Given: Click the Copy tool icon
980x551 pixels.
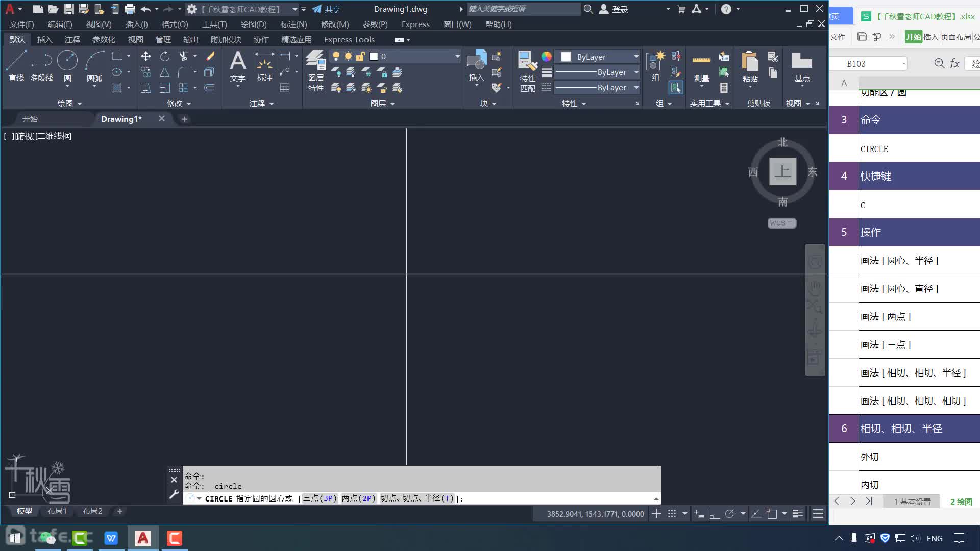Looking at the screenshot, I should coord(146,72).
